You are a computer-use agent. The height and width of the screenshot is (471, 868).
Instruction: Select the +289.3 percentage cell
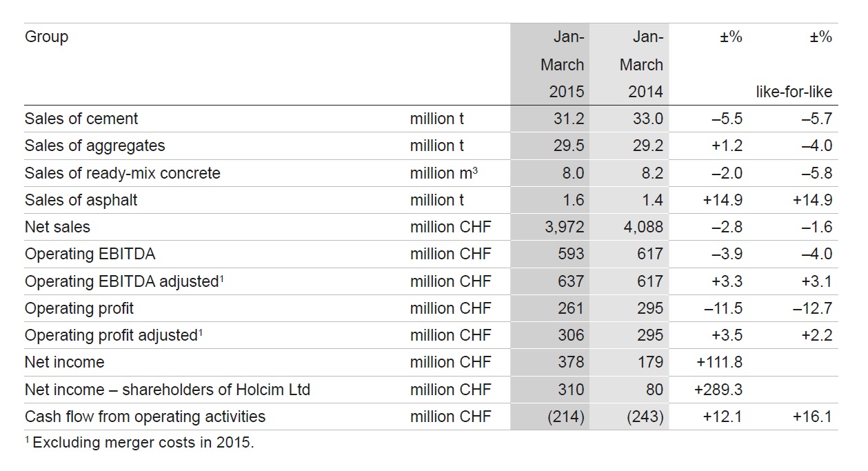pos(718,390)
